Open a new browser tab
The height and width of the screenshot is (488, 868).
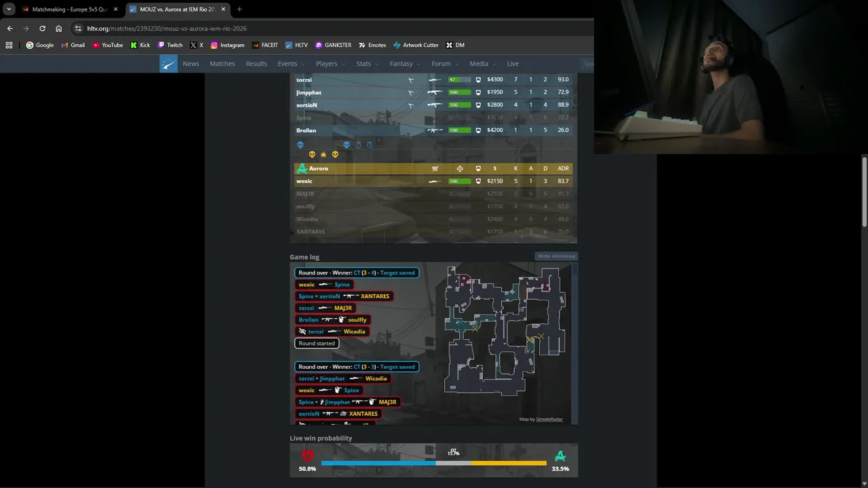(239, 9)
